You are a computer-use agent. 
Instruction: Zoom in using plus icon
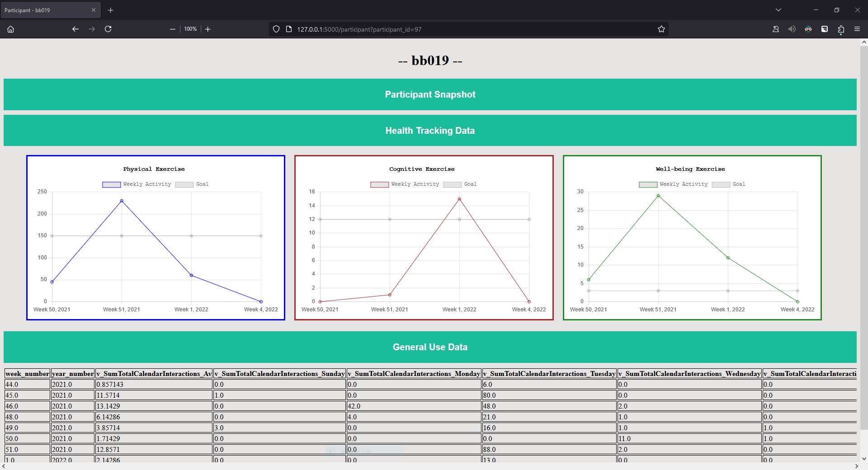pyautogui.click(x=208, y=29)
